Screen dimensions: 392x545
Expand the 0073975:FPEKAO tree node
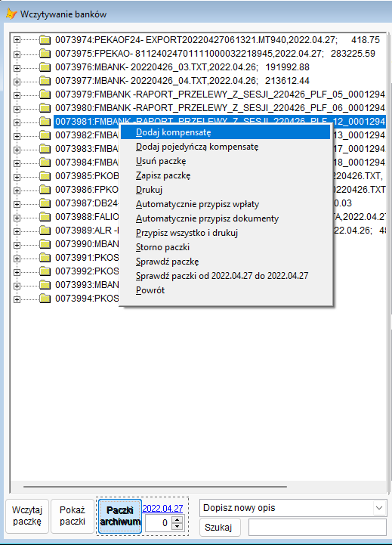coord(17,54)
